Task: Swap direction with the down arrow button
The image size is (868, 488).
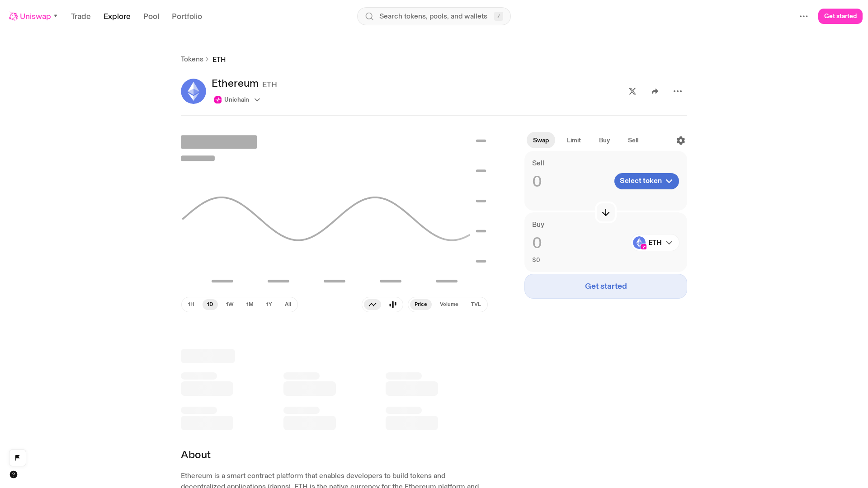Action: [606, 212]
